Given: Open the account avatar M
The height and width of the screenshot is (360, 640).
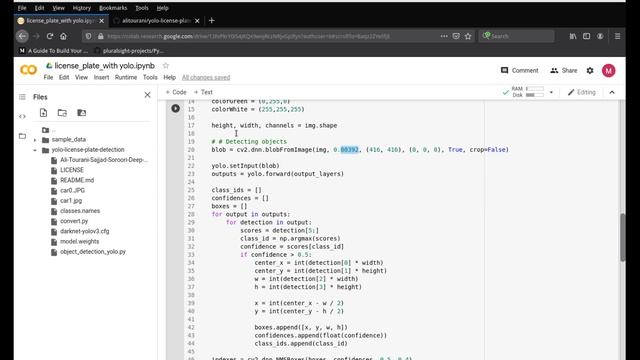Looking at the screenshot, I should 608,71.
